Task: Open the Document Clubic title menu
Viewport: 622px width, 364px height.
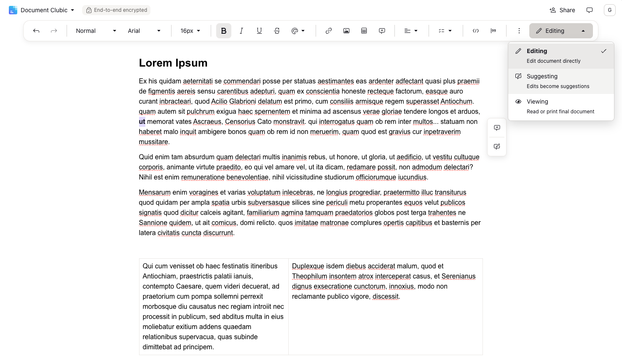Action: coord(47,10)
